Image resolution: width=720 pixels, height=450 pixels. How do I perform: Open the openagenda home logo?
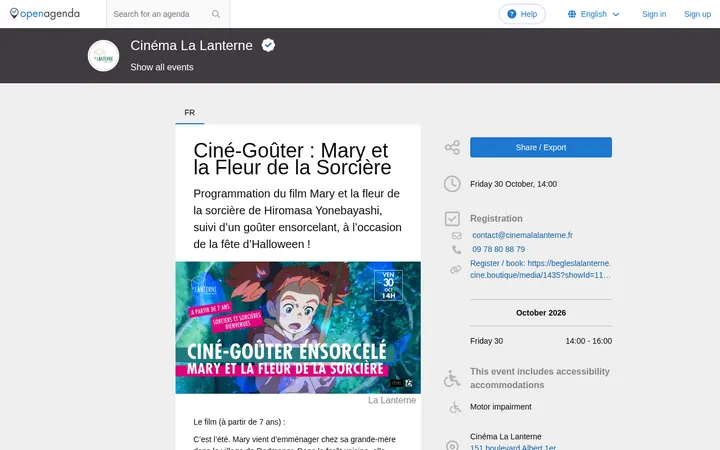[x=45, y=14]
